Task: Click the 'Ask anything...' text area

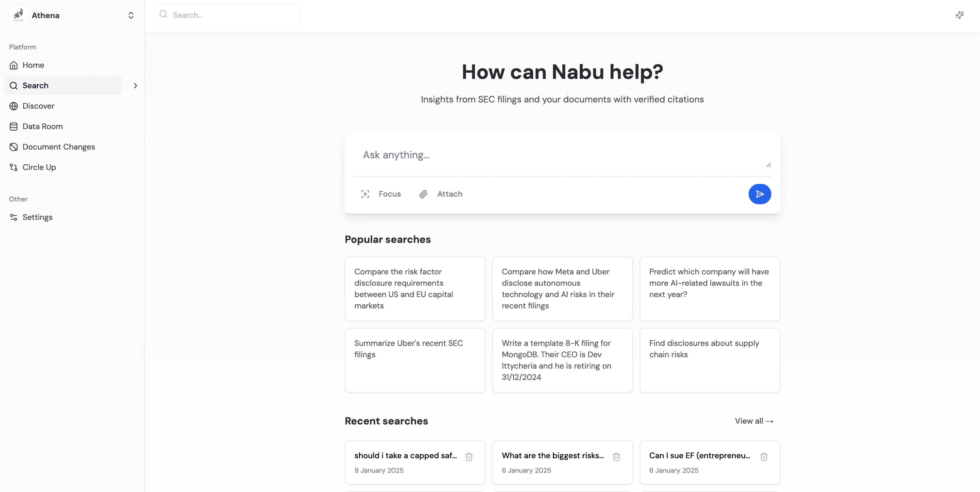Action: point(562,155)
